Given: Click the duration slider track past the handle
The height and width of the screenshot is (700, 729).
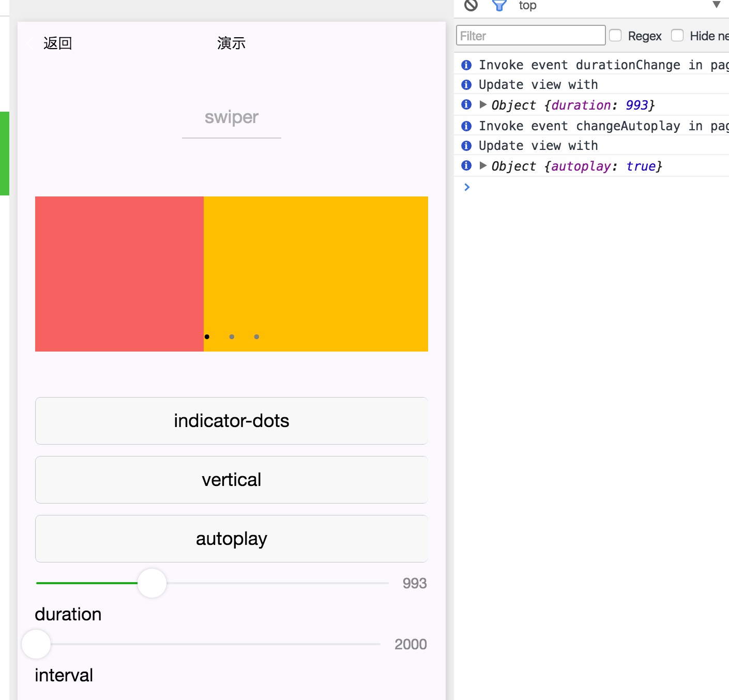Looking at the screenshot, I should click(278, 583).
